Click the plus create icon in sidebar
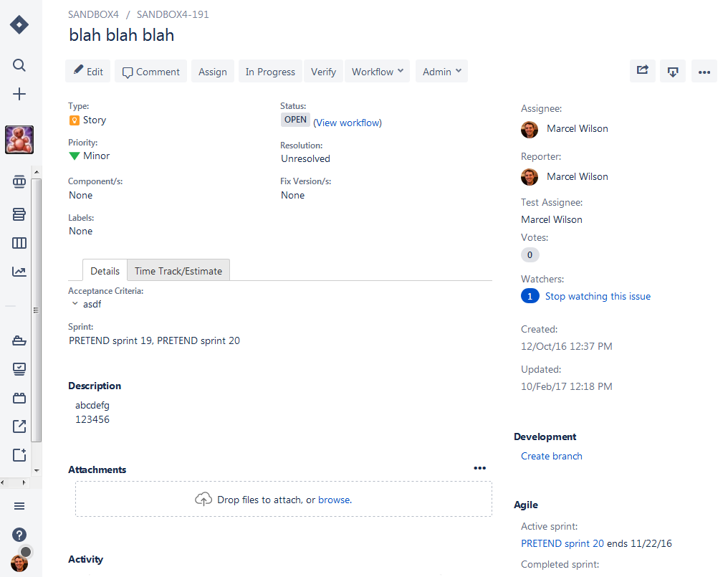Image resolution: width=728 pixels, height=577 pixels. point(19,95)
